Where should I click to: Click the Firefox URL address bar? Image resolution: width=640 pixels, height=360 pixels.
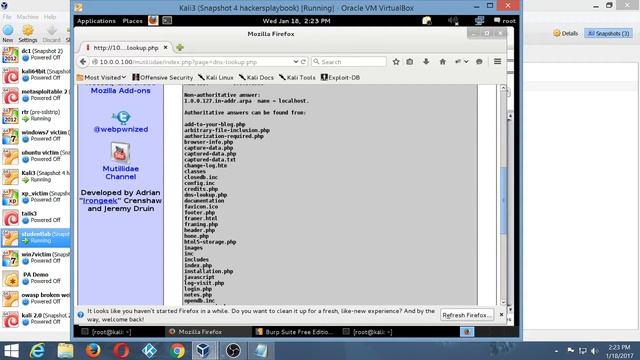point(192,62)
